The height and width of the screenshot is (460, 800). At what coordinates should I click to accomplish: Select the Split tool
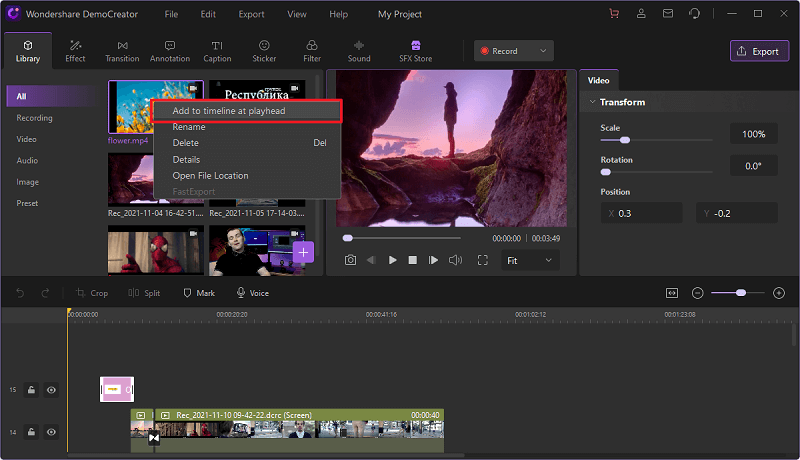(144, 293)
